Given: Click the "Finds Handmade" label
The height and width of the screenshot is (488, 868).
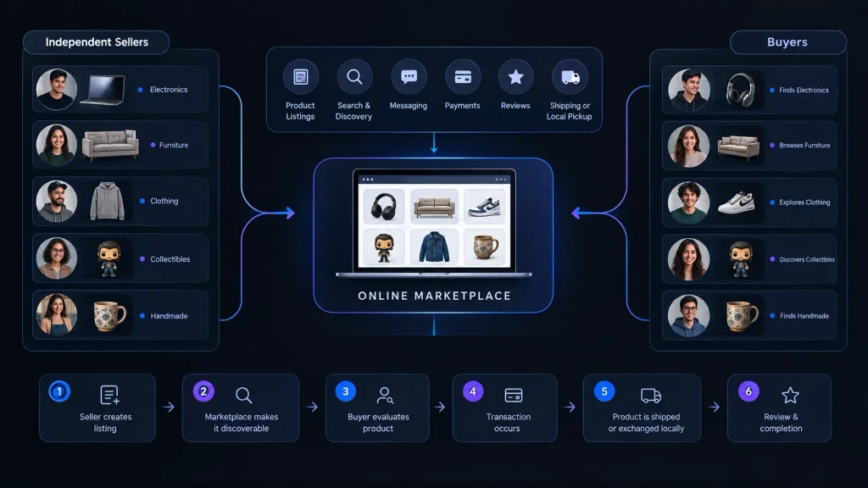Looking at the screenshot, I should (x=804, y=316).
